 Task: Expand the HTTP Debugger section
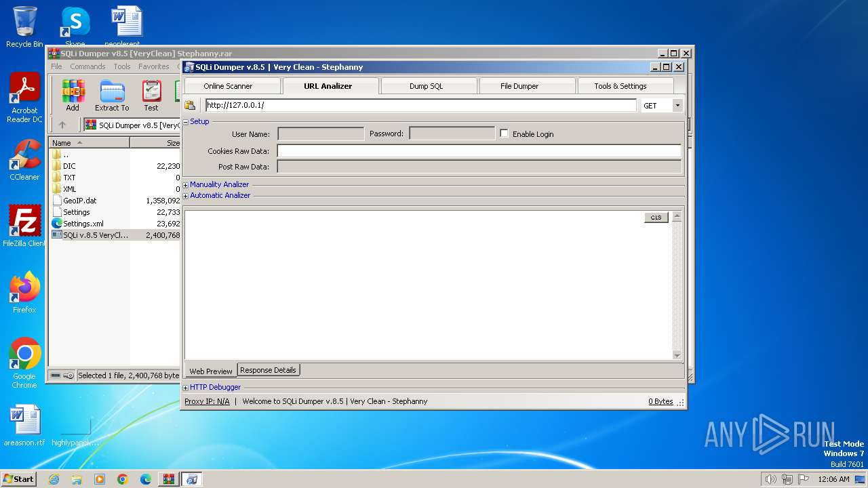click(186, 388)
